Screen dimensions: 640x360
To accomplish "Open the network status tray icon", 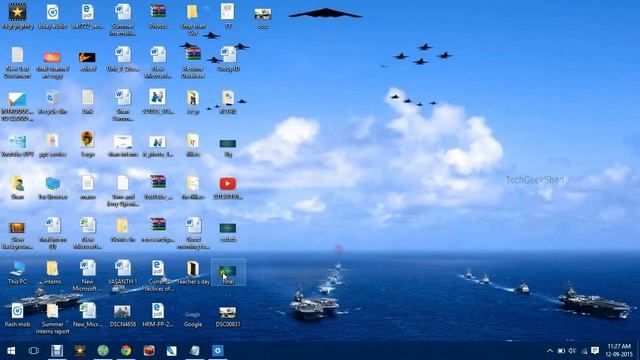I will pos(584,351).
